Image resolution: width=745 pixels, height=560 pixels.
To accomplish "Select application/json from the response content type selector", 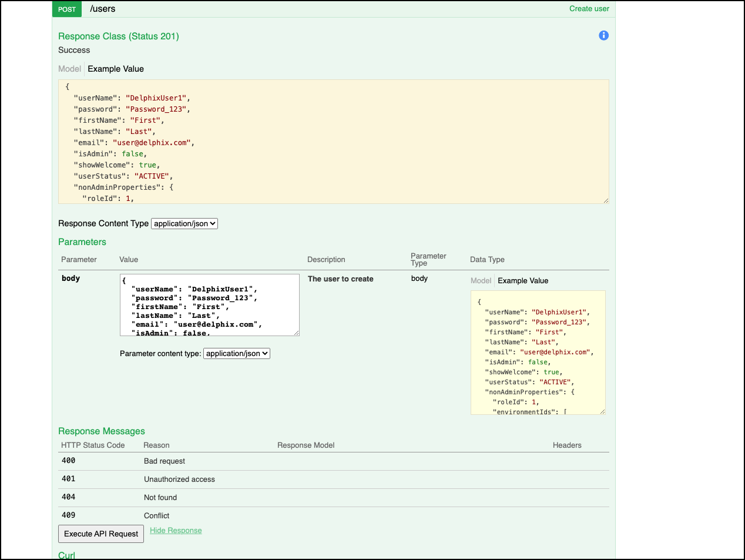I will point(184,223).
